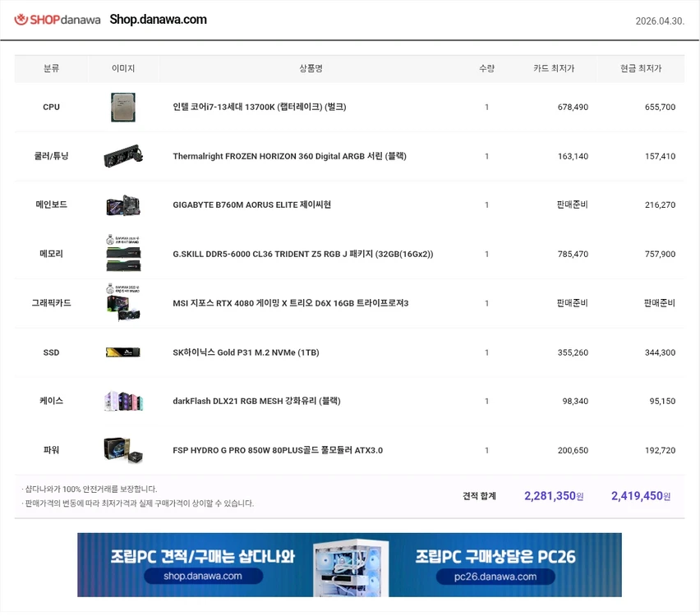700x616 pixels.
Task: Open the SK하이닉스 SSD thumbnail image
Action: [x=123, y=352]
